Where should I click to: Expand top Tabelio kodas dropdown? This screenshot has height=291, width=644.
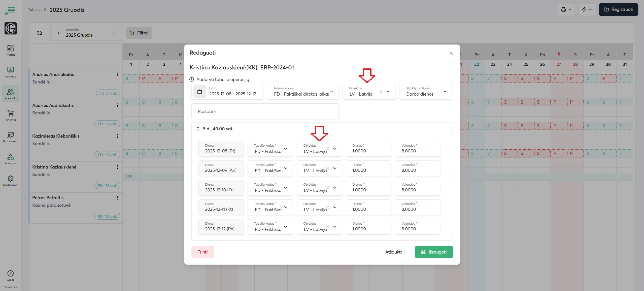coord(331,92)
